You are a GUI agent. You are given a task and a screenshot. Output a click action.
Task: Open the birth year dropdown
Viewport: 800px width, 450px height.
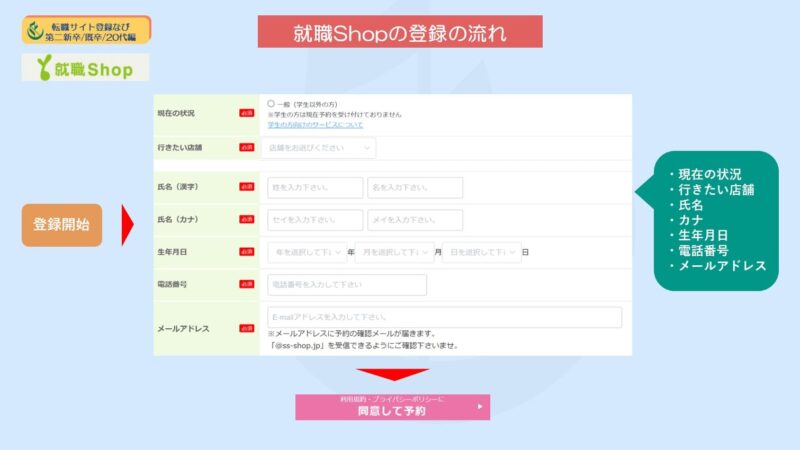click(x=307, y=252)
